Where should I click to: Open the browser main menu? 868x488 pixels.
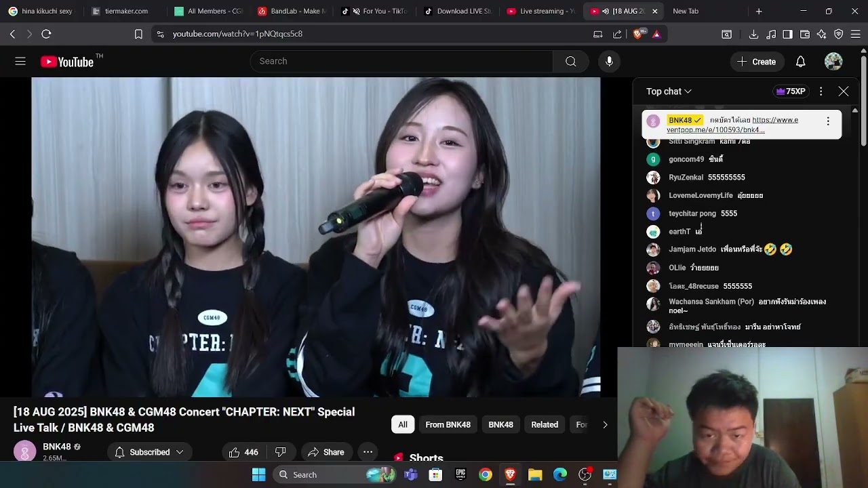[856, 34]
